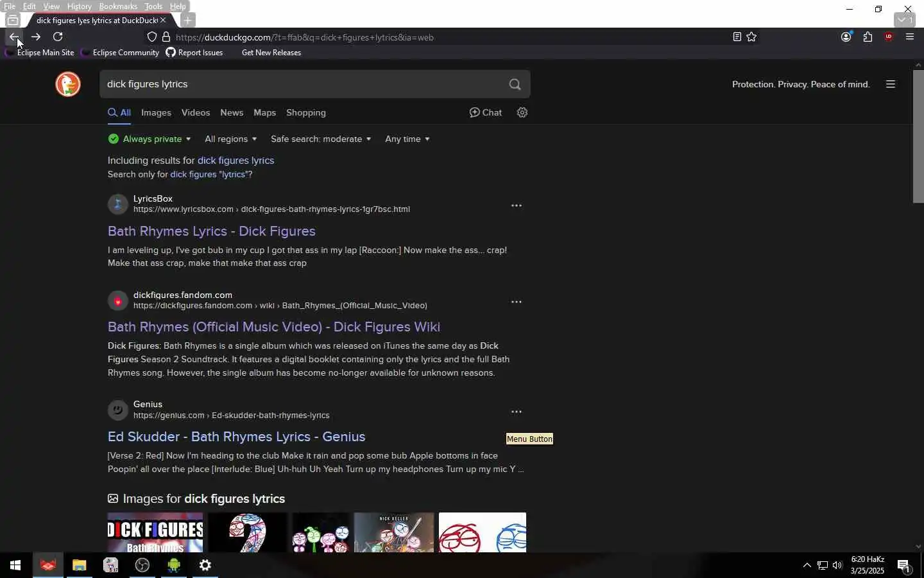Open the Eclipse Community bookmark
This screenshot has width=924, height=578.
pos(121,53)
